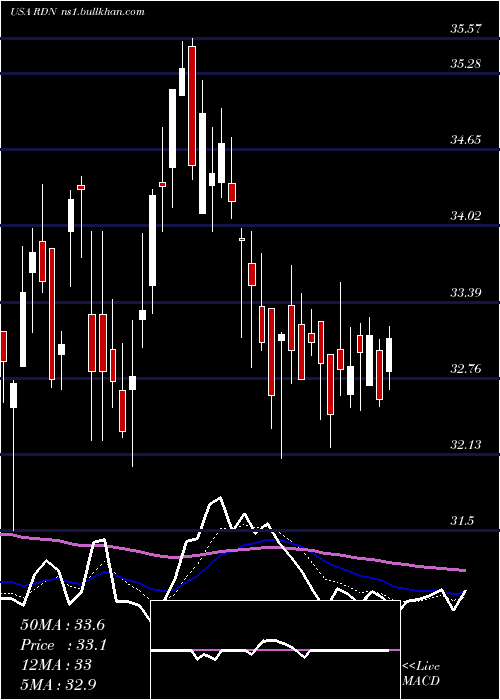
Task: Click the <<Live MACD label
Action: [x=421, y=674]
